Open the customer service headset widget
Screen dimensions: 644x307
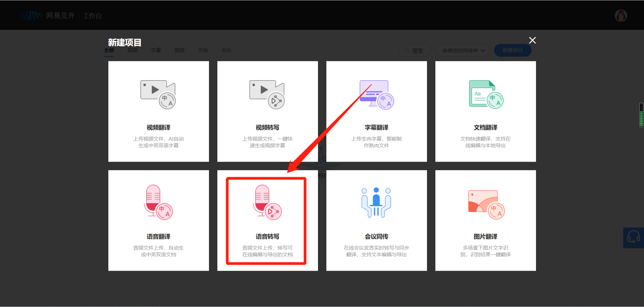coord(634,238)
